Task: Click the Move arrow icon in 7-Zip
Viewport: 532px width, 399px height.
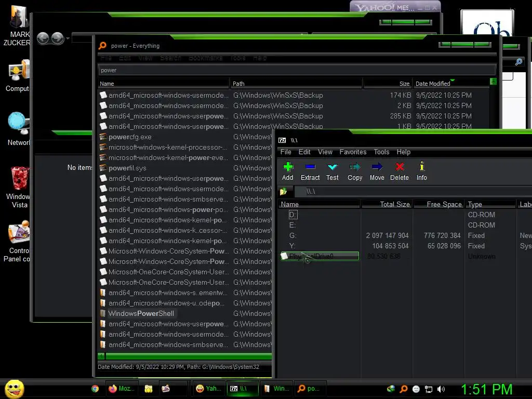Action: [x=377, y=171]
